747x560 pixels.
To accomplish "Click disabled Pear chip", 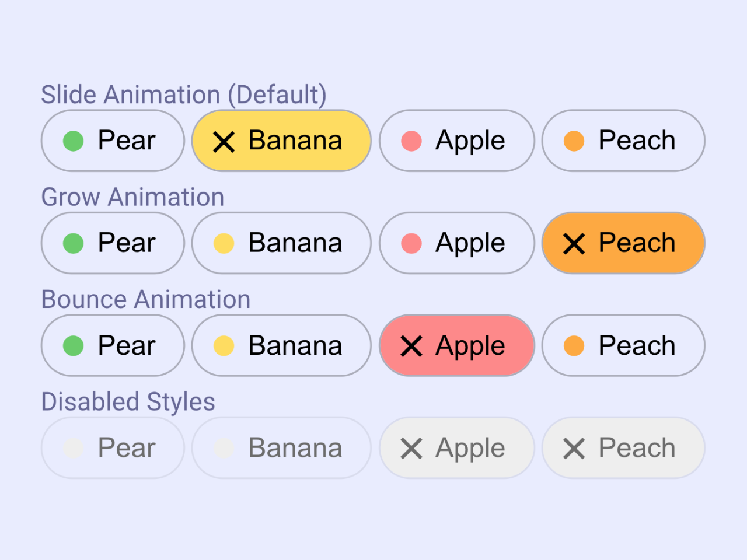I will pos(113,448).
